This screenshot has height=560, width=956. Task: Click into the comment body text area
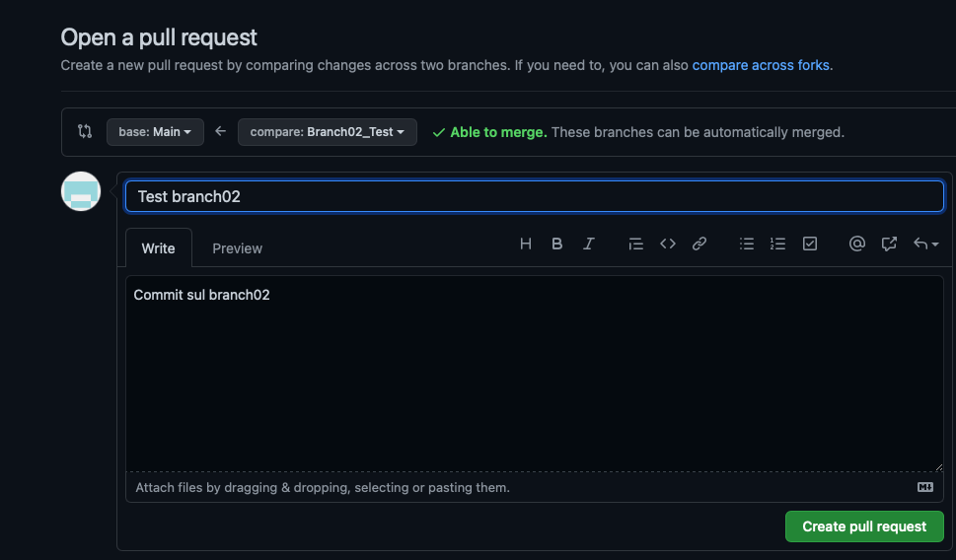534,374
